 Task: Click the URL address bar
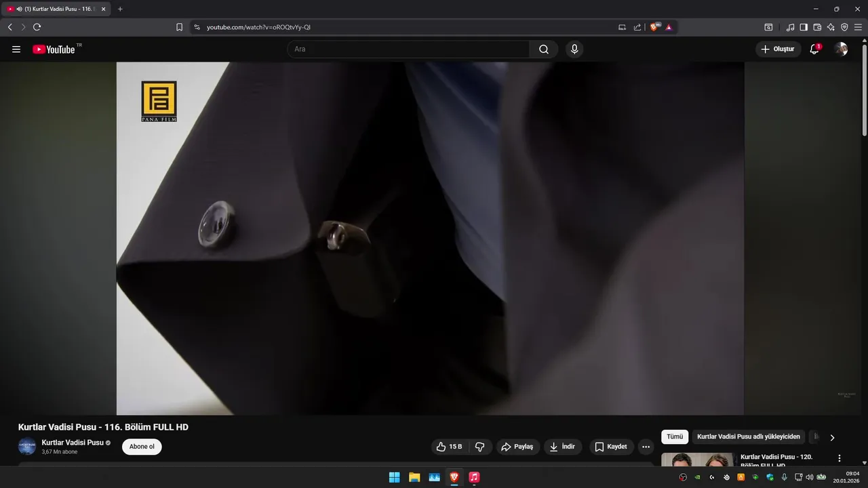pos(407,27)
